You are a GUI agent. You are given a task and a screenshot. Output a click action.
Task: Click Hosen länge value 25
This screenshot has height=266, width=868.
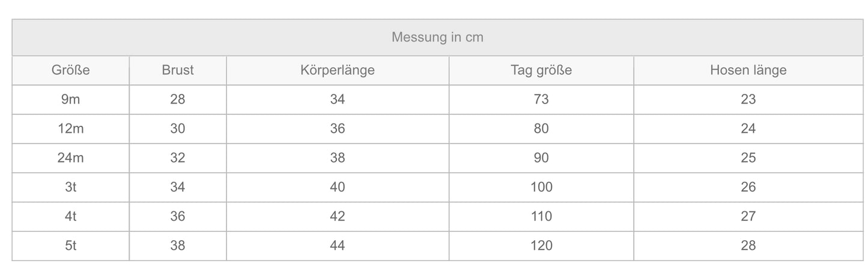pos(748,158)
